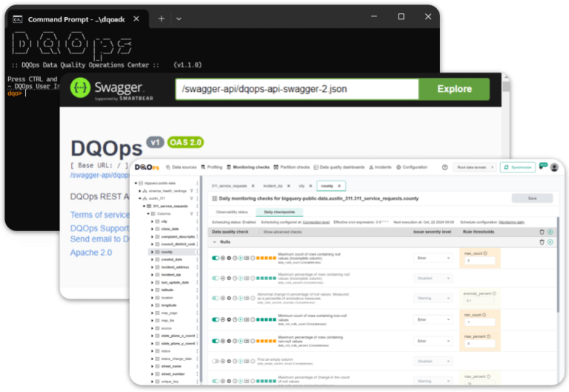Open the Incidents section

point(380,167)
